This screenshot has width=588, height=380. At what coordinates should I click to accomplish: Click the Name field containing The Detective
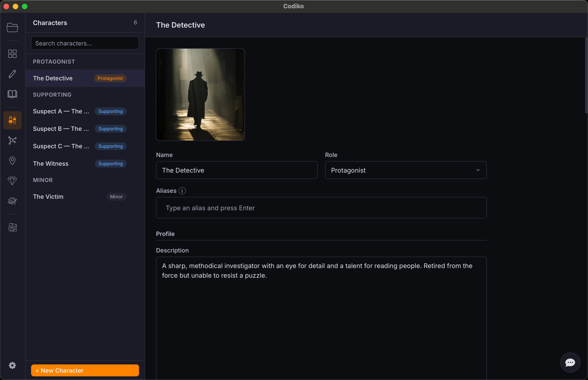point(237,170)
